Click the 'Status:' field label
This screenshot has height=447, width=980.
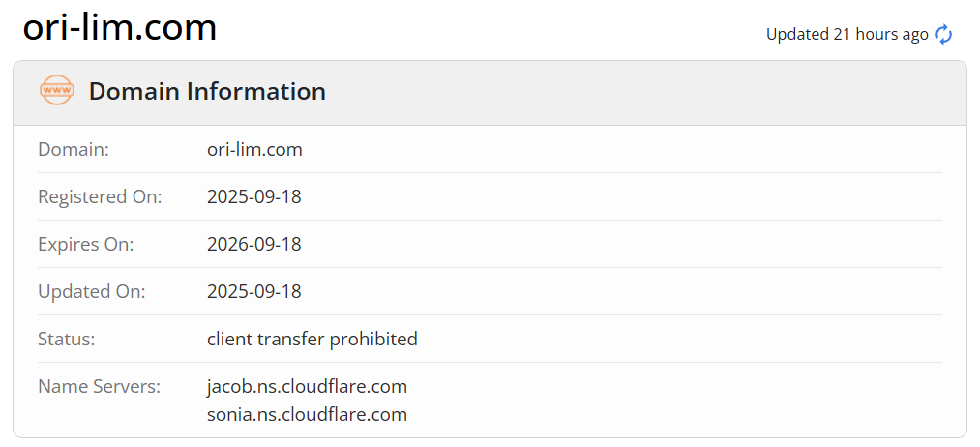(67, 340)
